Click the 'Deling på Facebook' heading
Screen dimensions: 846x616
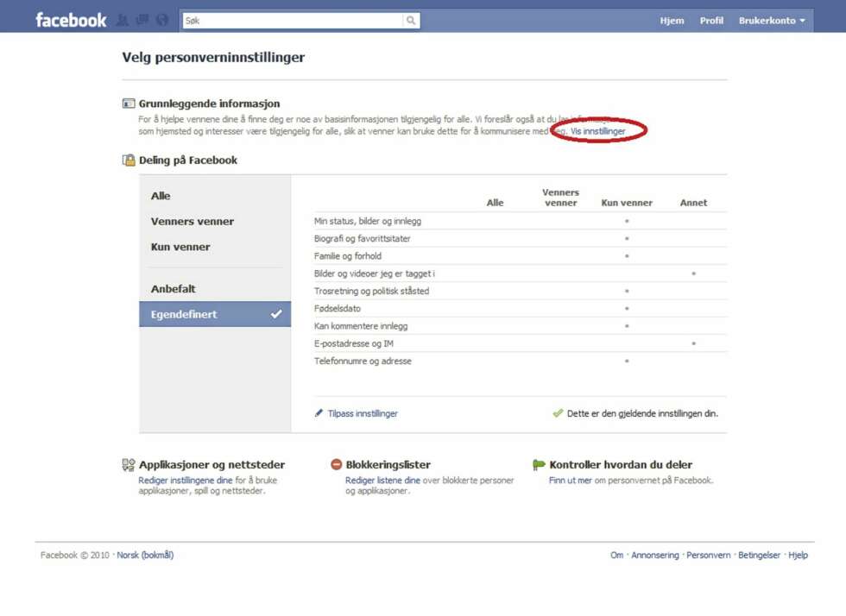coord(188,160)
